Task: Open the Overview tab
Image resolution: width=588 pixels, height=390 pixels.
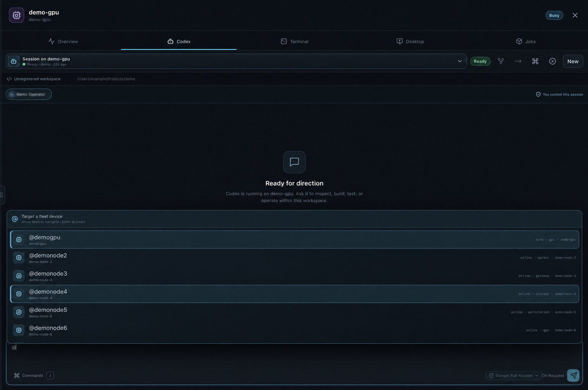Action: point(63,41)
